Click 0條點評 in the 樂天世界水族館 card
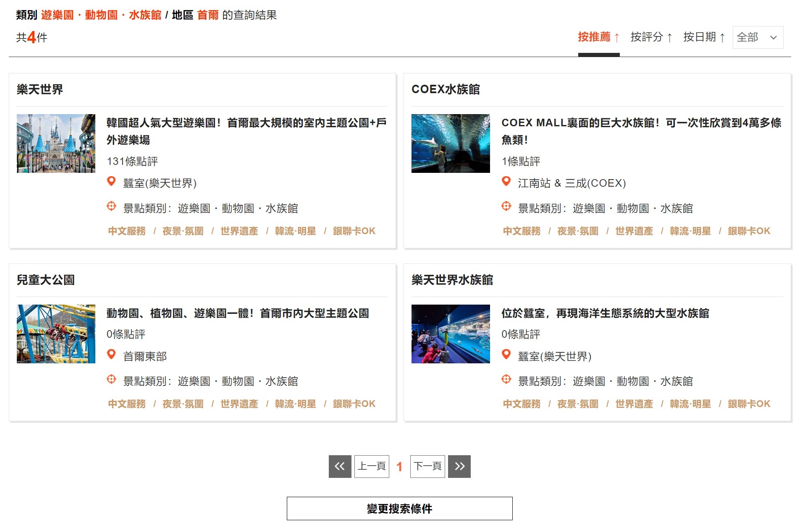 521,334
